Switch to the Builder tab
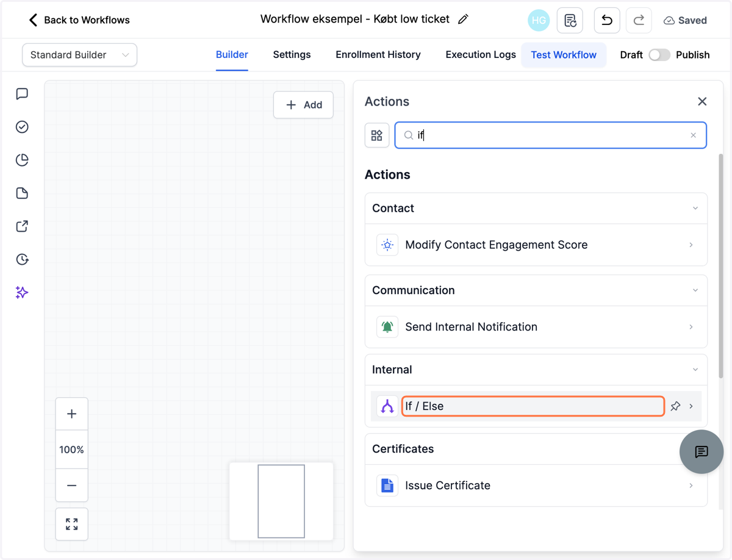Screen dimensions: 732x560 click(232, 55)
